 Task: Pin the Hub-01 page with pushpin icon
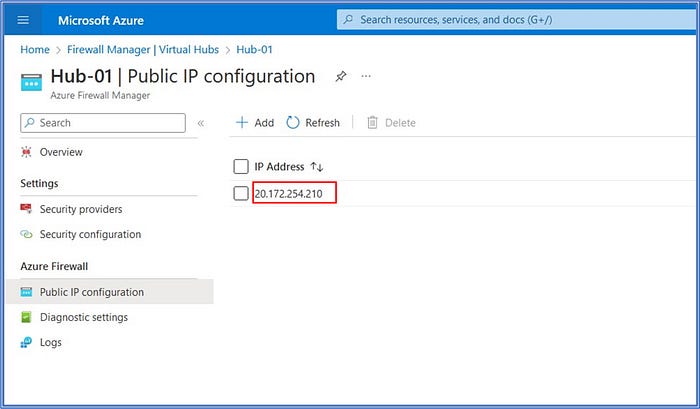click(x=341, y=76)
